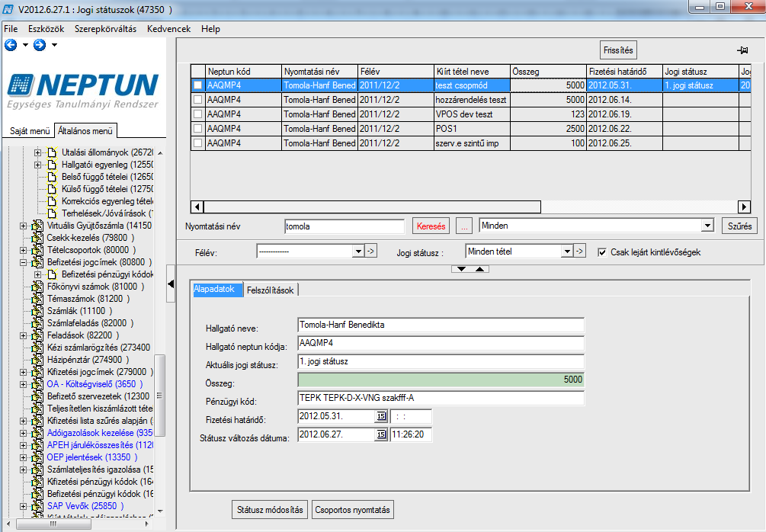
Task: Expand Tételcsoportok tree node
Action: (23, 250)
